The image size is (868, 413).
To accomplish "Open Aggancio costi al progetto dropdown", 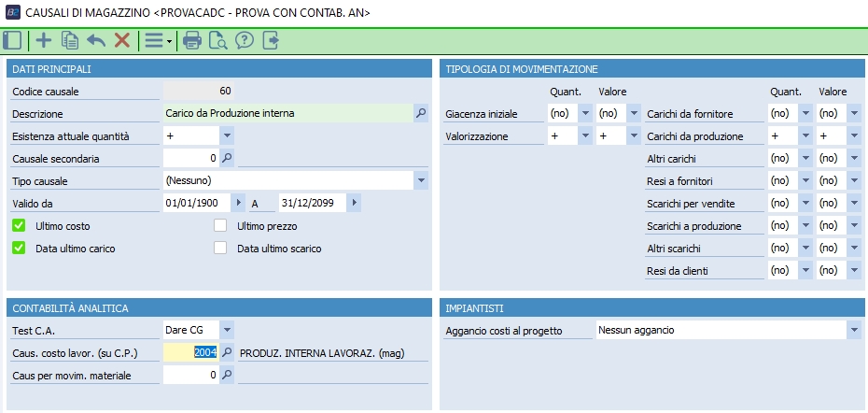I will click(x=854, y=330).
